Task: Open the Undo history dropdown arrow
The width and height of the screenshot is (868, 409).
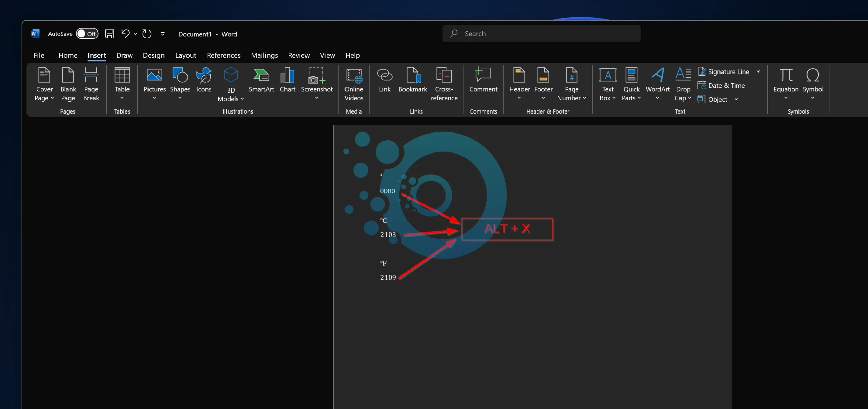Action: pos(135,34)
